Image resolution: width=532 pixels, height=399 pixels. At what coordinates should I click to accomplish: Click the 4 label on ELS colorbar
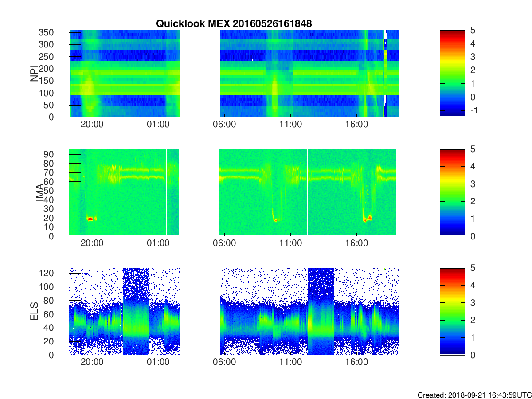[x=472, y=285]
